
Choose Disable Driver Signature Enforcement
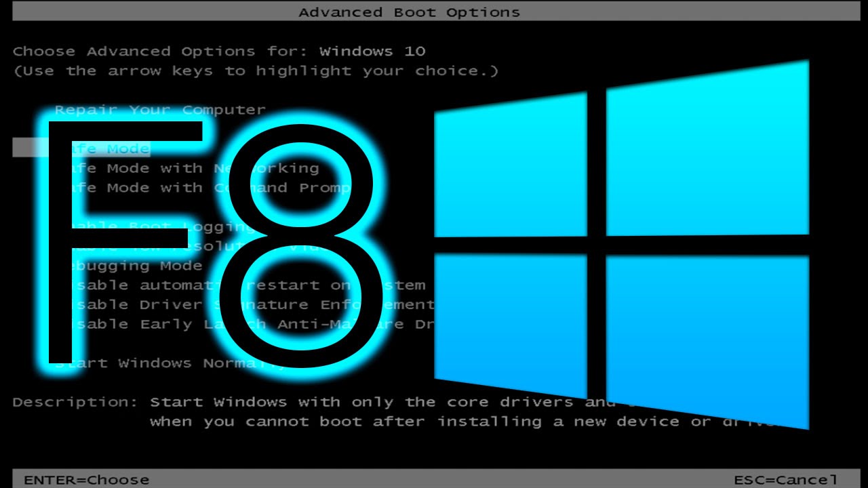click(x=244, y=305)
